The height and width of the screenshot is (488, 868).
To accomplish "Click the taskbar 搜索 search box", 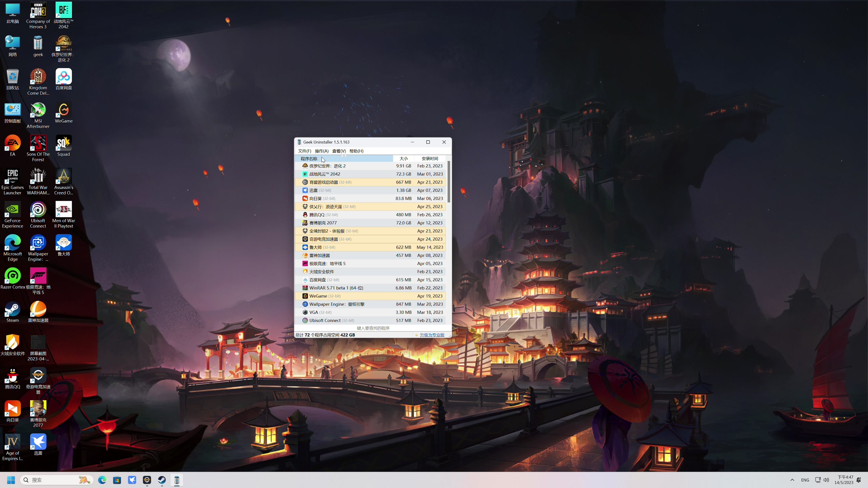I will pyautogui.click(x=57, y=480).
